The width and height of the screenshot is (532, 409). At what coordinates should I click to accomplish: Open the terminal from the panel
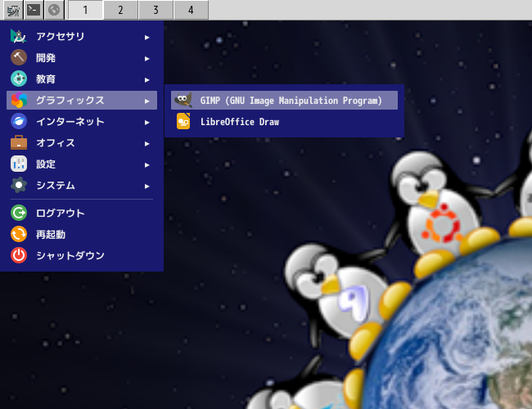tap(34, 10)
